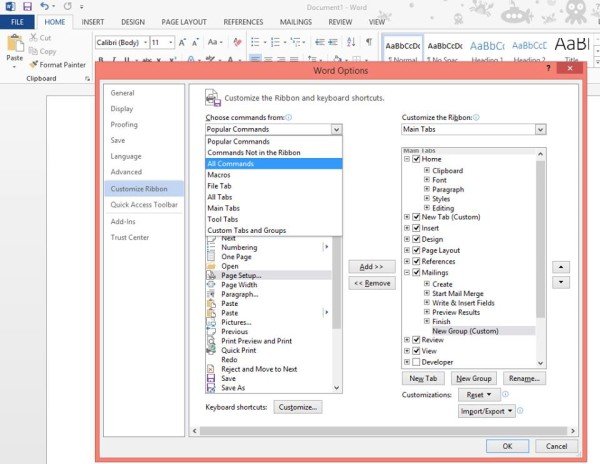This screenshot has height=464, width=600.
Task: Click the New Tab button
Action: pyautogui.click(x=423, y=378)
